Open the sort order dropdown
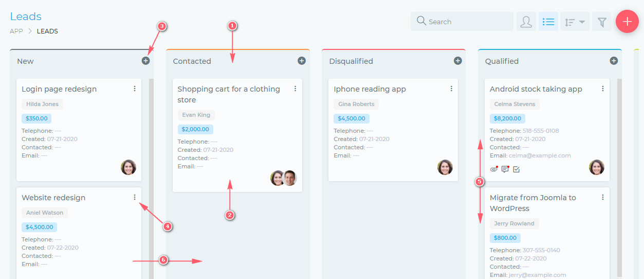 [575, 22]
